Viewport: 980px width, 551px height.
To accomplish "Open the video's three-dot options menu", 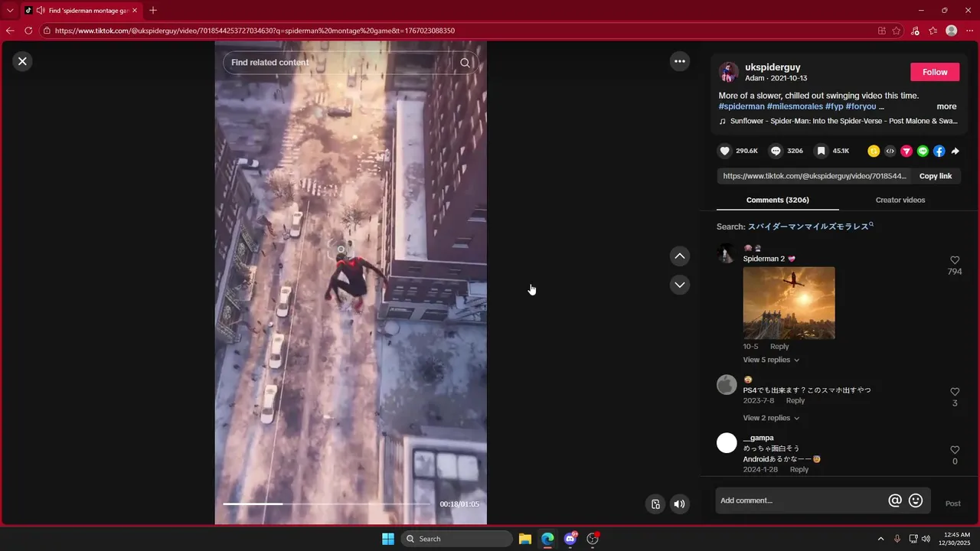I will (680, 61).
